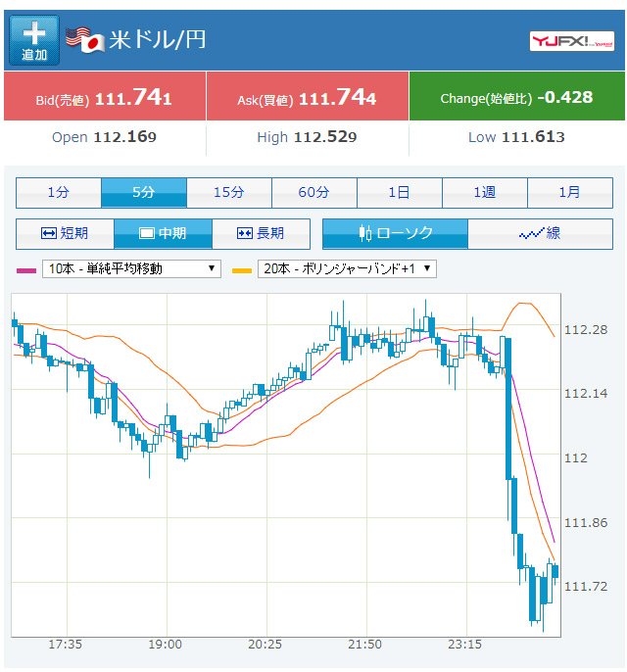Click the 23:15 time axis label
This screenshot has width=627, height=672.
pos(465,645)
